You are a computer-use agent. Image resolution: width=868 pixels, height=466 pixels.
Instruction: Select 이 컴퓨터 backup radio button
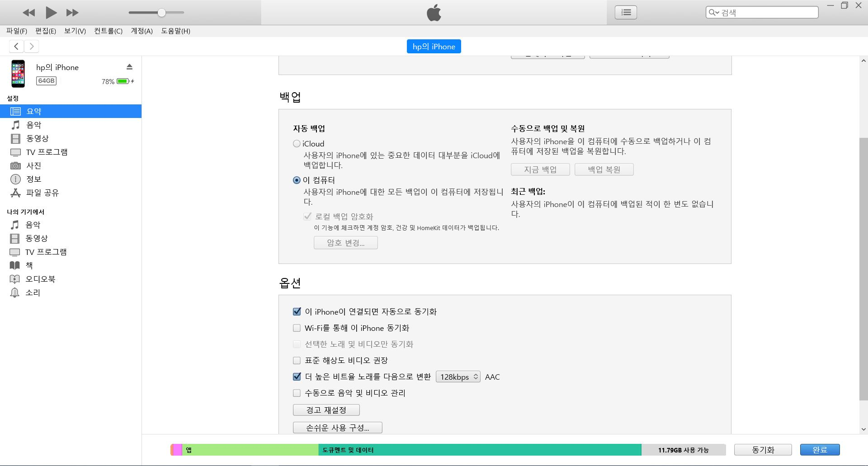(x=297, y=180)
